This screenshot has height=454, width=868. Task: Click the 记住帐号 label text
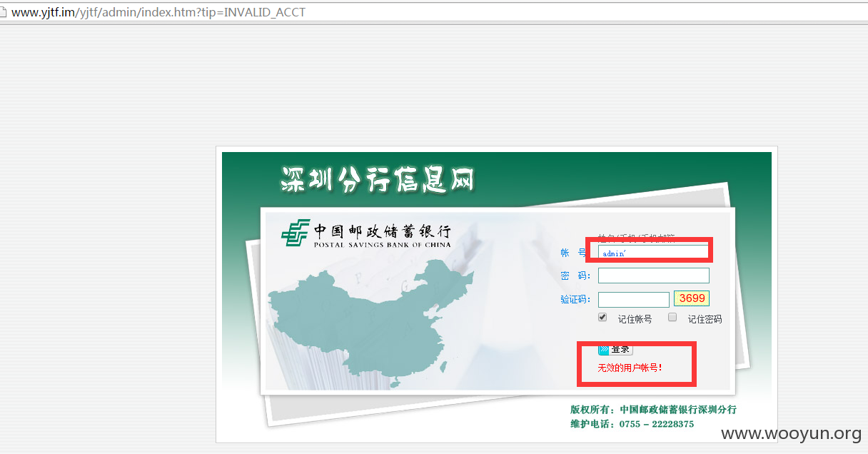[x=635, y=319]
